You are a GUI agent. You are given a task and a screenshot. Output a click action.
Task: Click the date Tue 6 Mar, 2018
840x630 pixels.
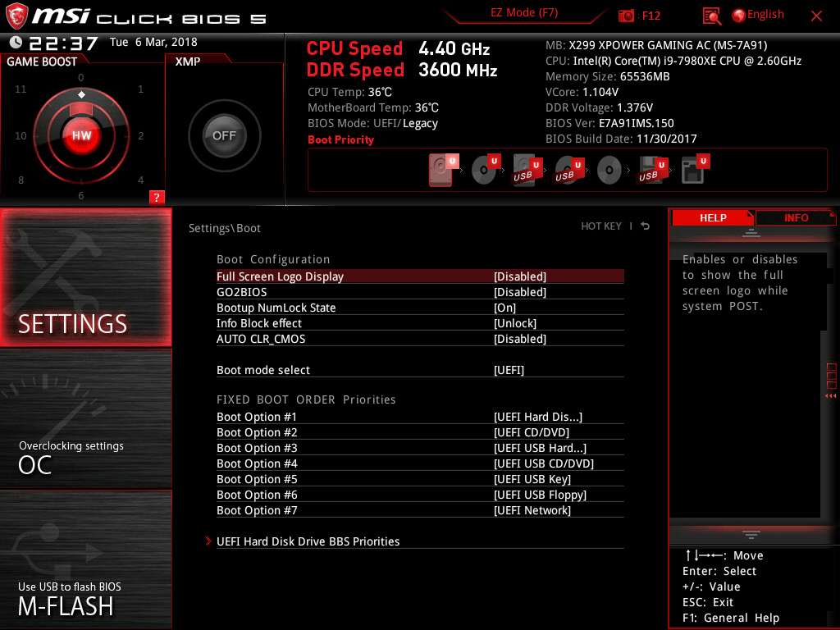(153, 42)
